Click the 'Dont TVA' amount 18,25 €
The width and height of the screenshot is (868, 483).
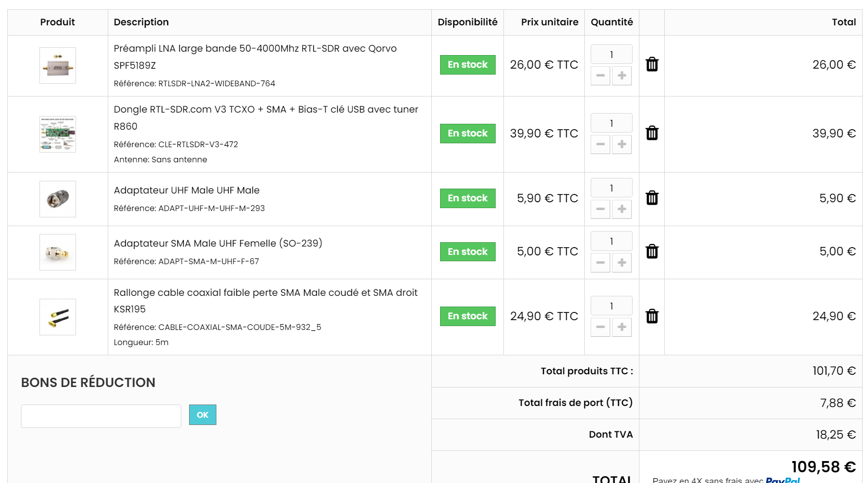(x=836, y=435)
